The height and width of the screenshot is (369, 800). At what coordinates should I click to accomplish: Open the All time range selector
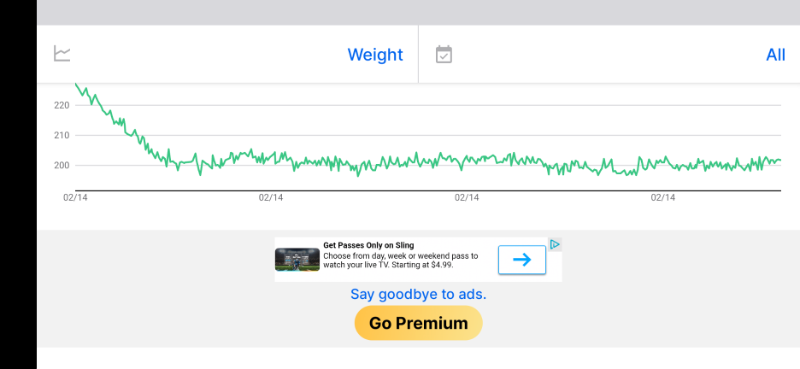pos(776,55)
